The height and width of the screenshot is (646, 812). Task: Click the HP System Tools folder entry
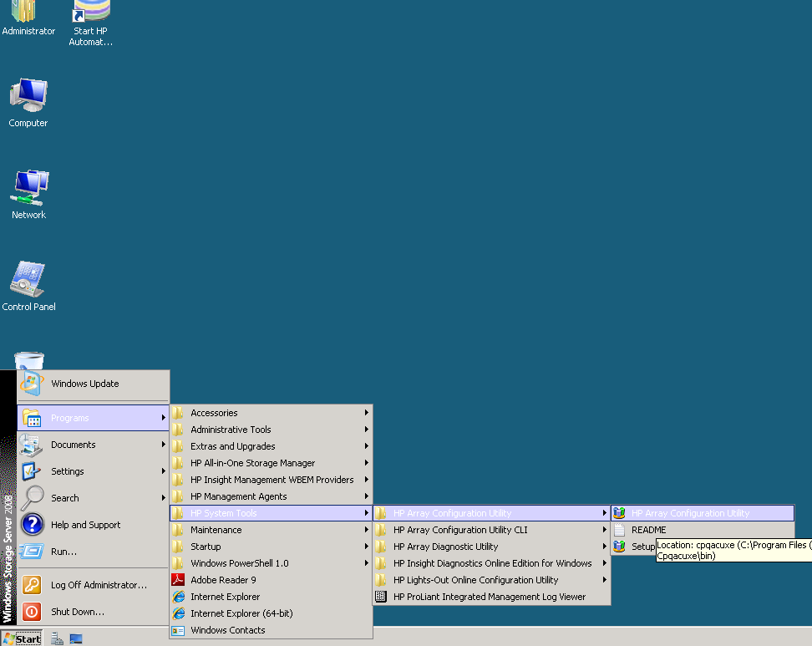pos(271,513)
